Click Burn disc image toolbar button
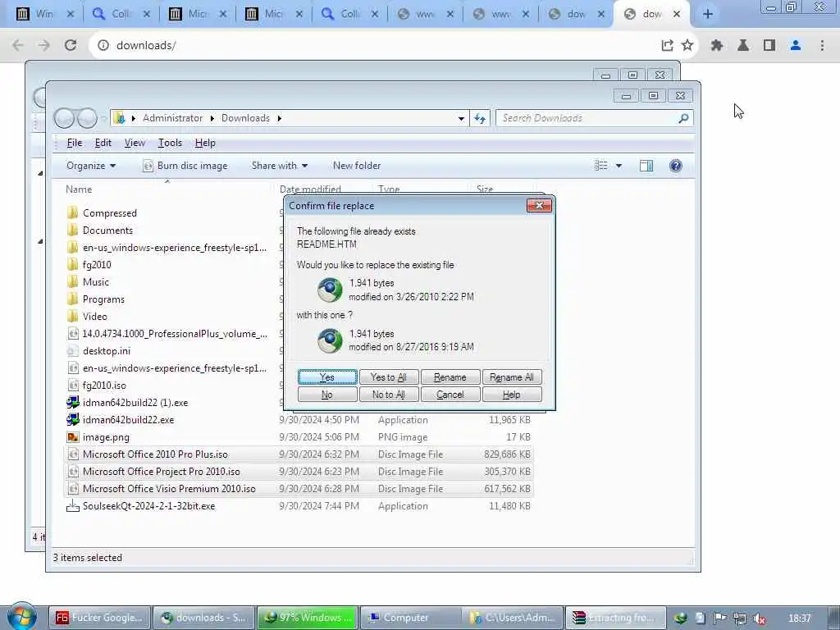The width and height of the screenshot is (840, 630). (185, 166)
